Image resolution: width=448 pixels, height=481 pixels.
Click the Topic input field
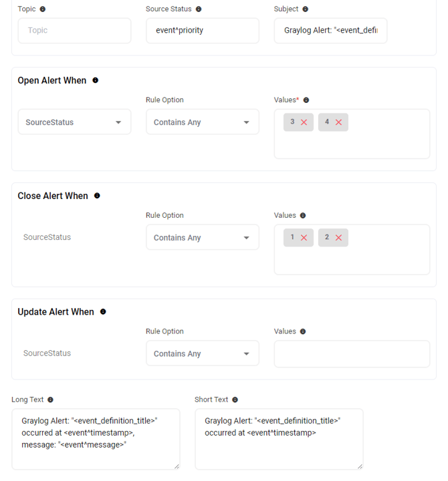point(74,31)
